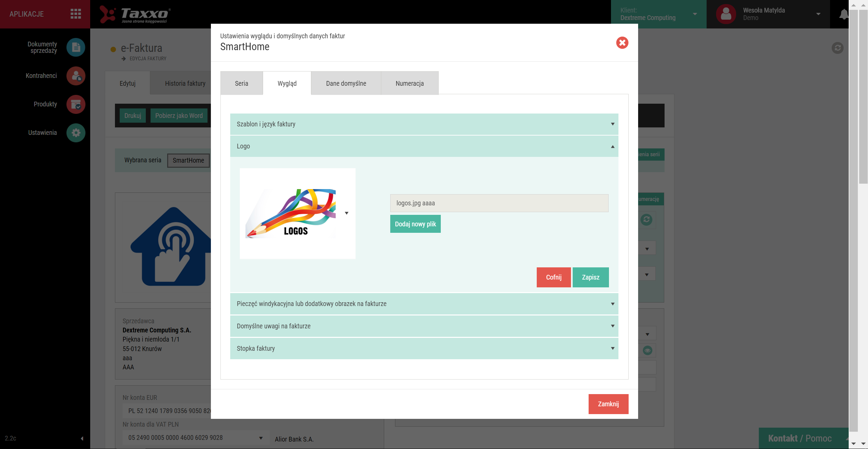Viewport: 868px width, 449px height.
Task: Click the user avatar icon
Action: [726, 14]
